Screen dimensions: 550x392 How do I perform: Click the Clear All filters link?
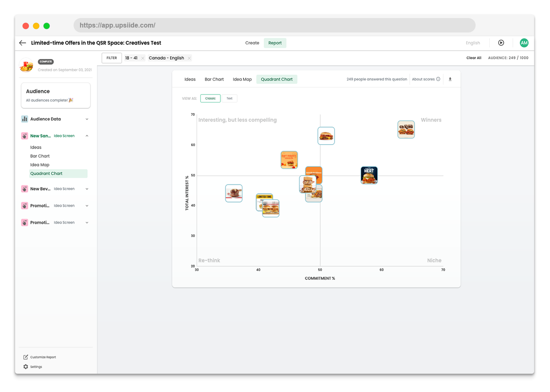coord(474,58)
